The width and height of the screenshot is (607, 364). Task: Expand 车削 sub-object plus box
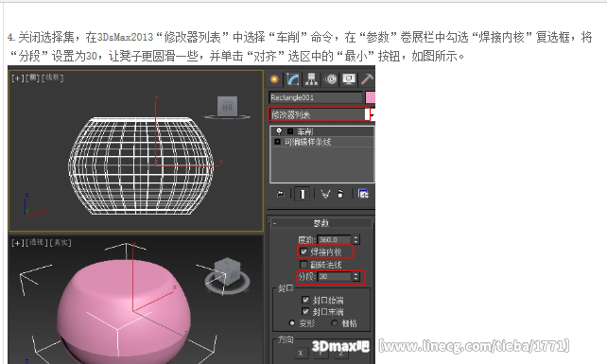pyautogui.click(x=290, y=131)
